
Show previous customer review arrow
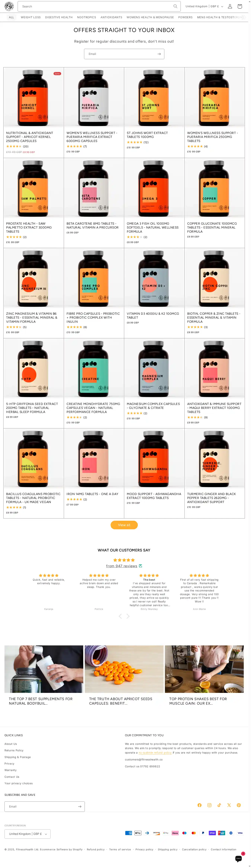(120, 616)
